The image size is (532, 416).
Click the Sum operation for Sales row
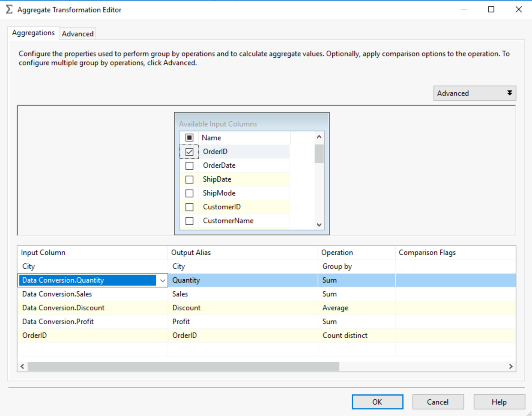click(356, 294)
